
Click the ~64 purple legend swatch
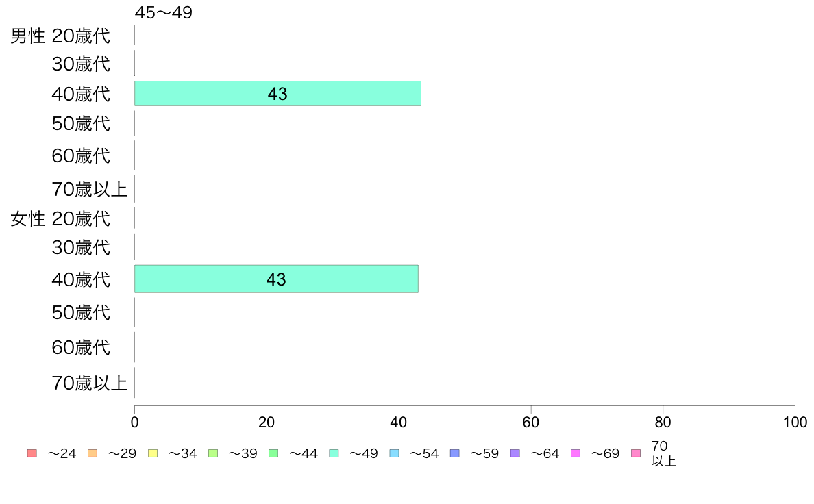[515, 453]
